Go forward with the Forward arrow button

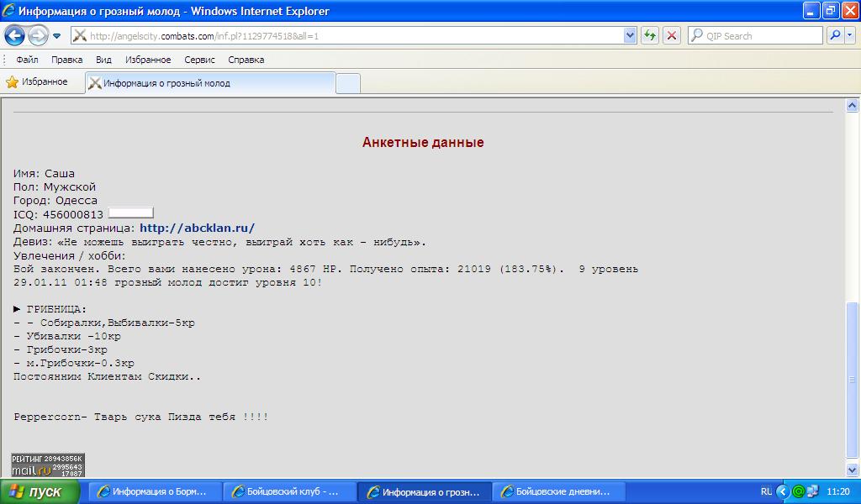click(x=38, y=36)
